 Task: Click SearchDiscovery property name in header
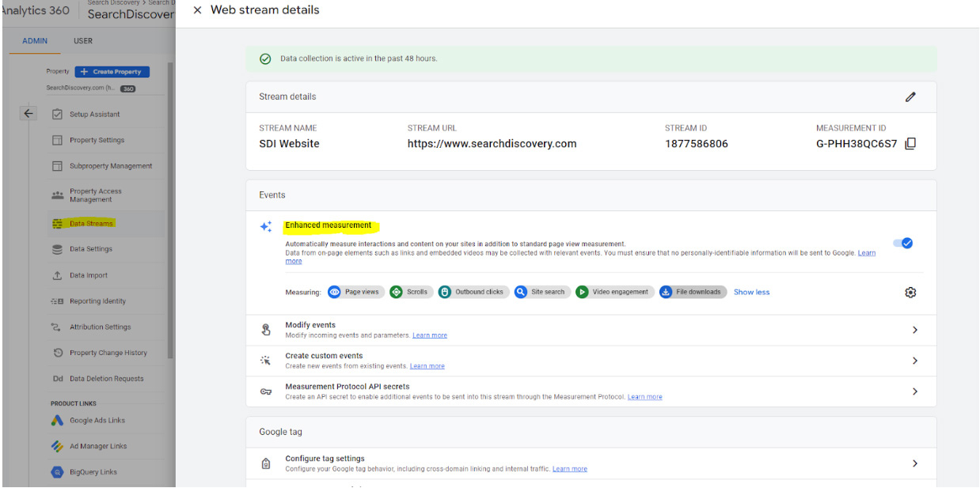[131, 14]
